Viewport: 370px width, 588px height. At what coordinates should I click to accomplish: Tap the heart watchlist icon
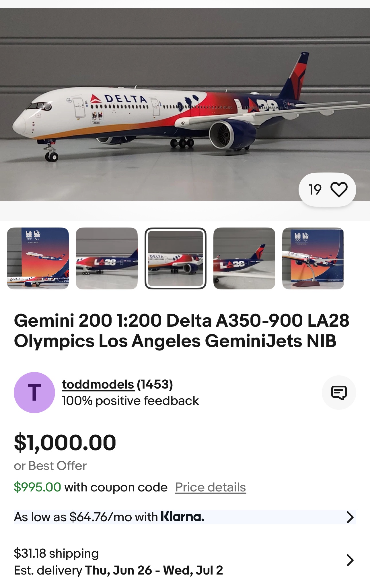339,190
